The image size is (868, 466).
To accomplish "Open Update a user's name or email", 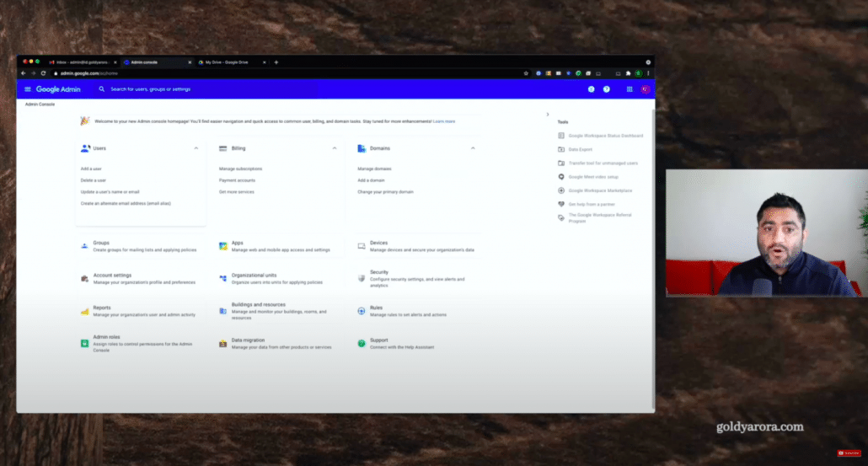I will pos(110,192).
